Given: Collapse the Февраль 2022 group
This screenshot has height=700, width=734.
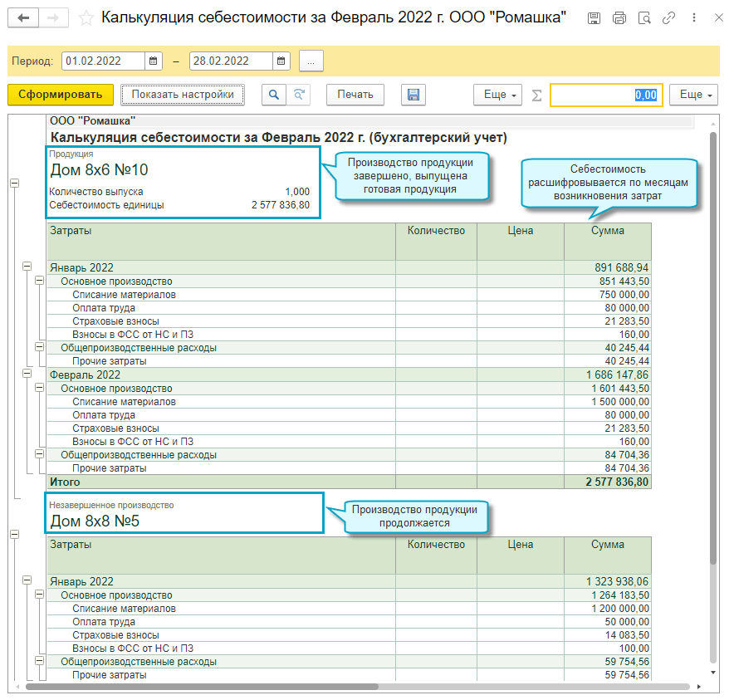Looking at the screenshot, I should click(27, 374).
